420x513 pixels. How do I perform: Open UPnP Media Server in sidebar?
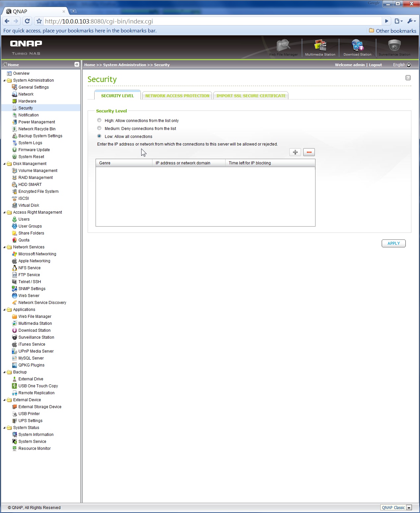[x=36, y=351]
